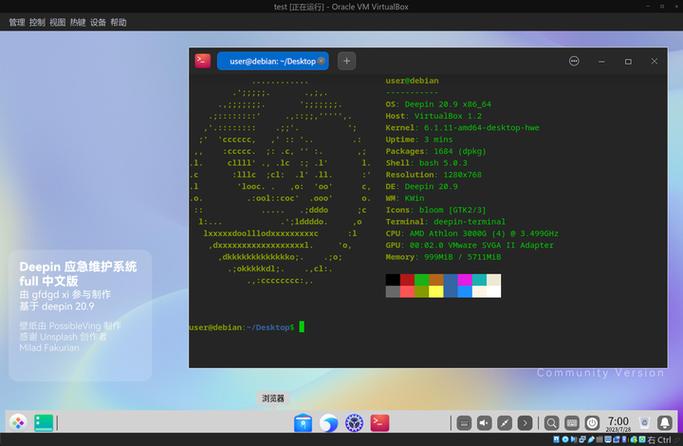
Task: Open the terminal's main menu ellipsis button
Action: pyautogui.click(x=574, y=61)
